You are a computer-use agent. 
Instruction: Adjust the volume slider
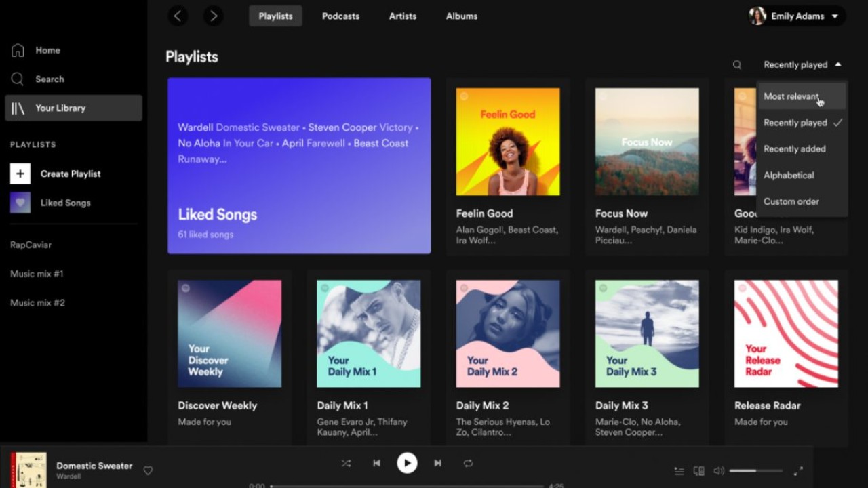tap(755, 470)
